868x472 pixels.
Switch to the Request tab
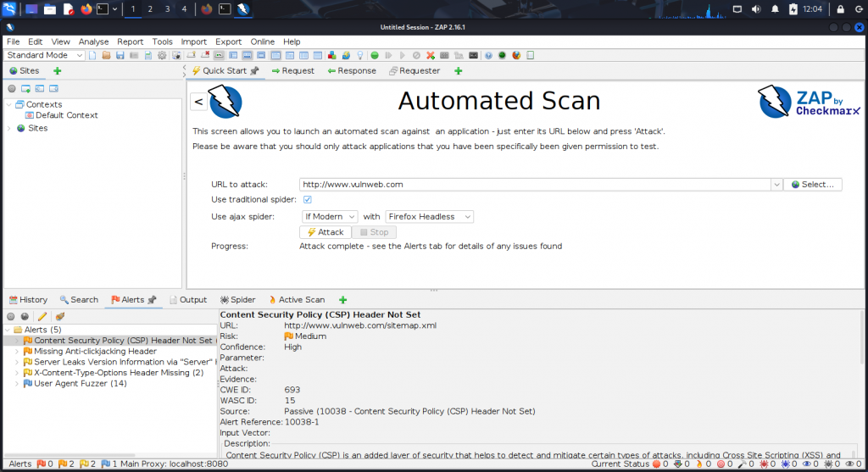(x=292, y=71)
